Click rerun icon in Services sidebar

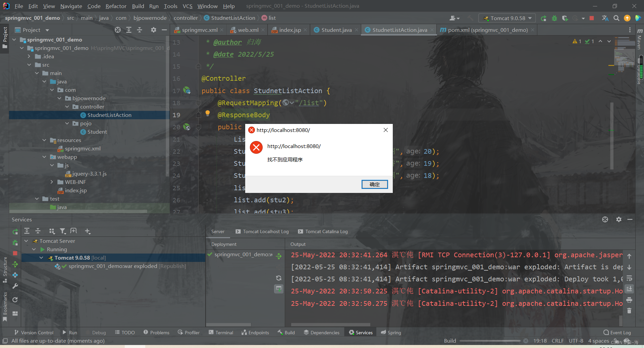point(15,231)
